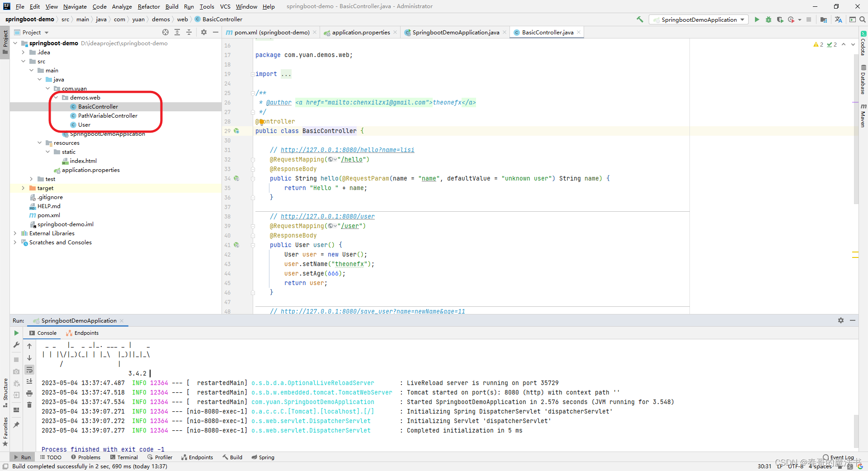This screenshot has height=471, width=868.
Task: Follow the hello?name=lisi URL comment link
Action: point(347,150)
